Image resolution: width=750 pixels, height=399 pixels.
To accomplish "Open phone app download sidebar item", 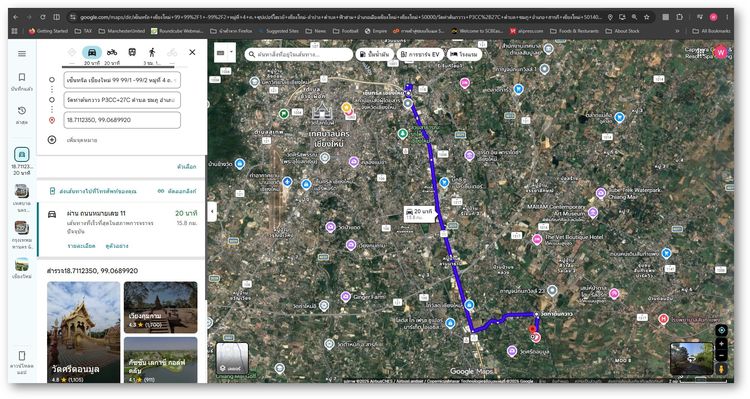I will coord(22,362).
